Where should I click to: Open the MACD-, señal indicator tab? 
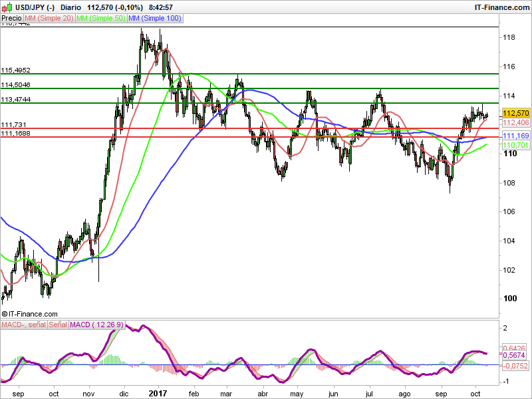point(23,325)
